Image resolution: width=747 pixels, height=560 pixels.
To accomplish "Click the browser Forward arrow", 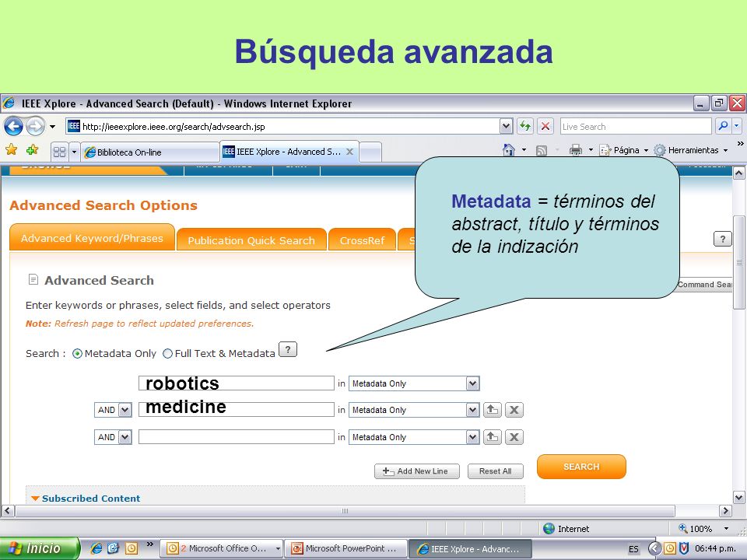I will click(35, 127).
